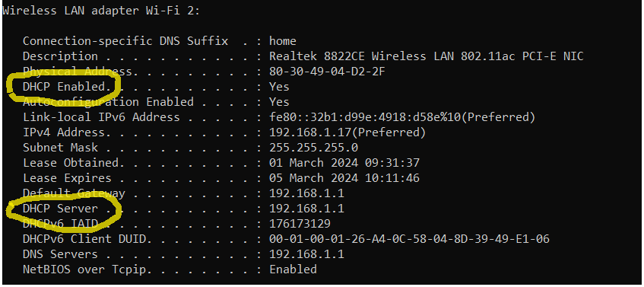Click the Realtek 8822CE adapter description
The height and width of the screenshot is (287, 644).
coord(427,56)
